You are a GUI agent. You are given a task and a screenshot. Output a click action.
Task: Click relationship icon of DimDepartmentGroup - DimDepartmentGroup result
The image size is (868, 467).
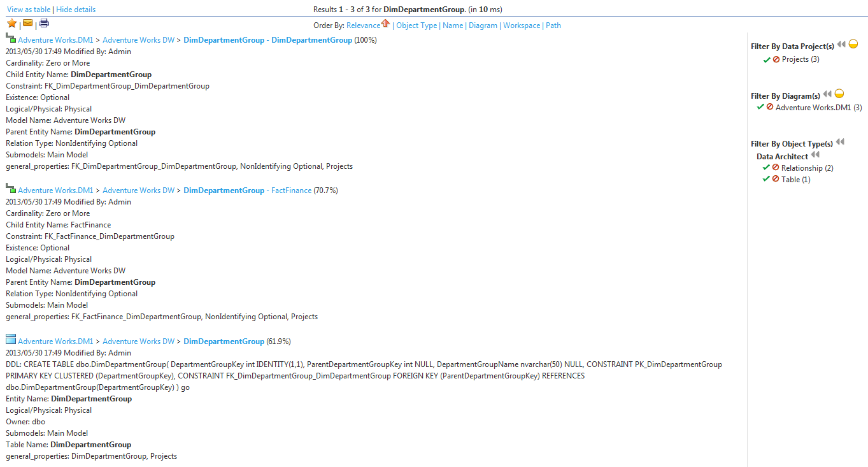[11, 39]
